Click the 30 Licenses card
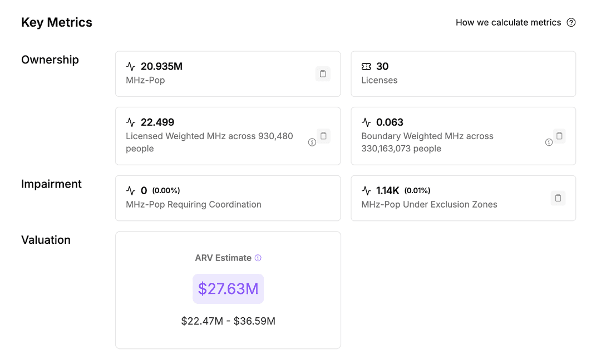Screen dimensions: 601x364 [463, 74]
